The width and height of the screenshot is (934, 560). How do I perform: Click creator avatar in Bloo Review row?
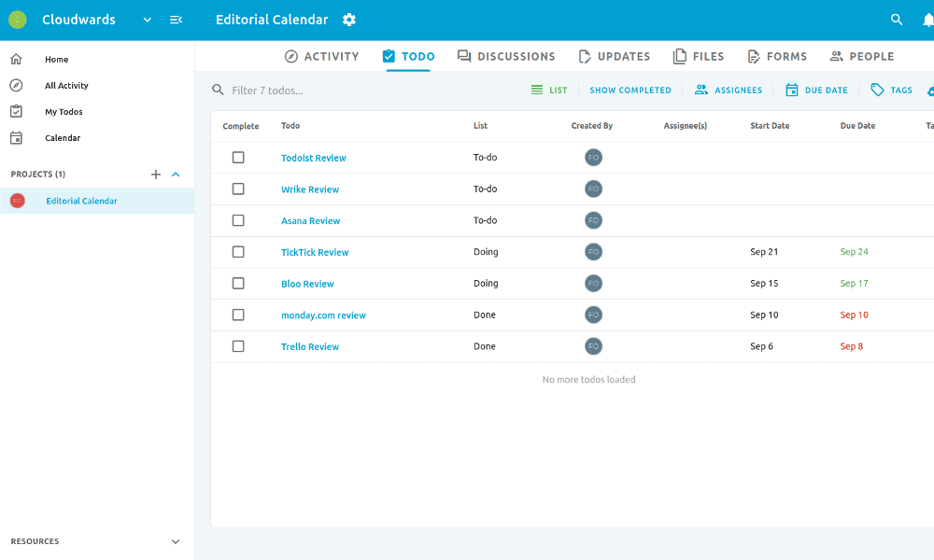coord(593,284)
